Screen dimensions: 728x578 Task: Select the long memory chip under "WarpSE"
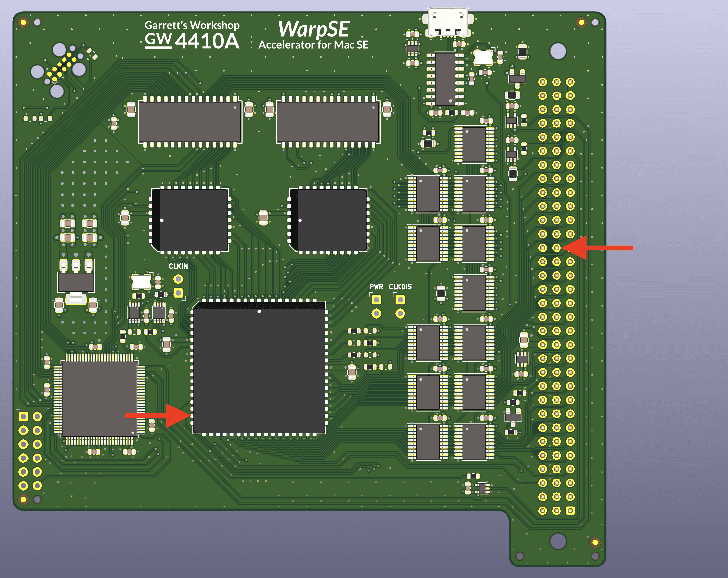pos(328,122)
